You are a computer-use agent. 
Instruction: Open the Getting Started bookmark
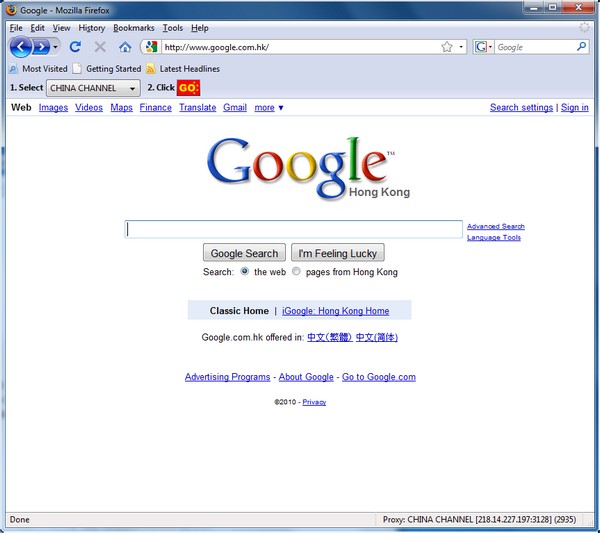(x=107, y=69)
